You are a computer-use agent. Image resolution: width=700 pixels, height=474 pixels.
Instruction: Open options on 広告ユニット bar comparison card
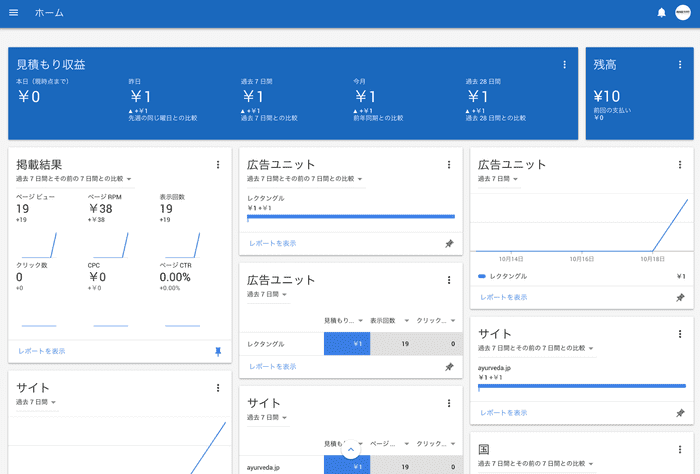[x=449, y=165]
